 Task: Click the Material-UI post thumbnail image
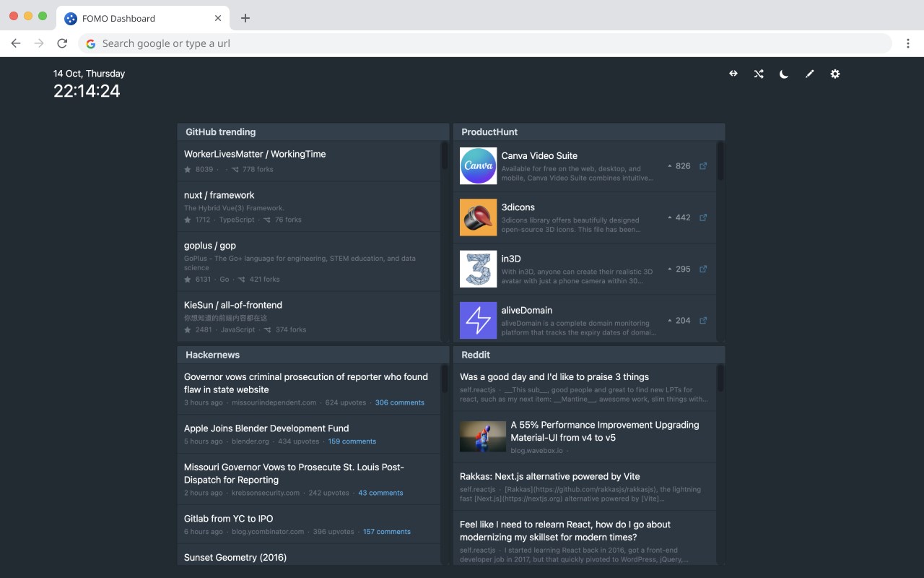click(483, 437)
